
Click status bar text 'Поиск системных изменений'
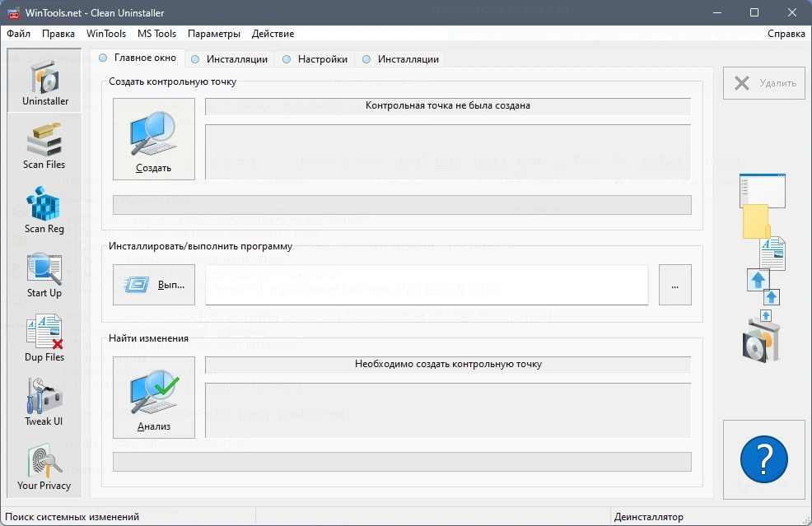point(72,517)
